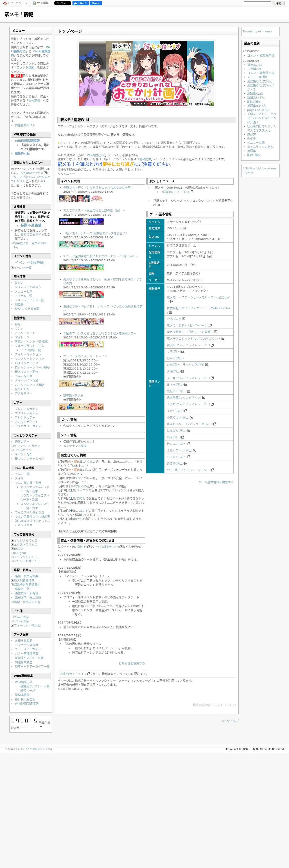Click the ゲーム基本情報を編集する link
The height and width of the screenshot is (868, 289).
[x=216, y=482]
